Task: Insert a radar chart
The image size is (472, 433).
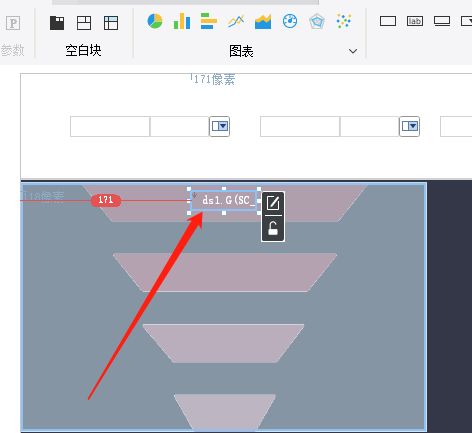Action: (317, 21)
